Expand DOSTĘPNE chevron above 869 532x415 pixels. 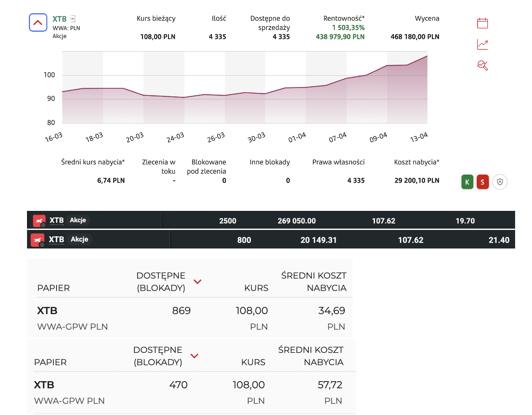tap(197, 281)
